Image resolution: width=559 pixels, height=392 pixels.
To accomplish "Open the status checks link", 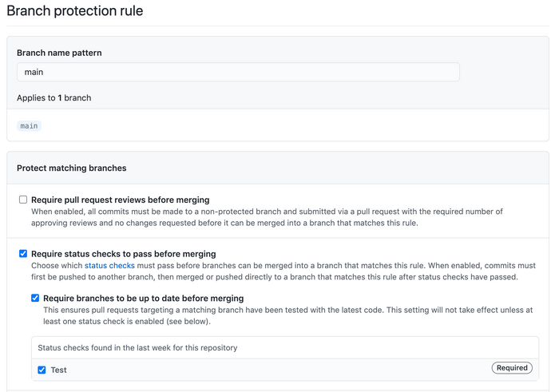I will tap(109, 265).
